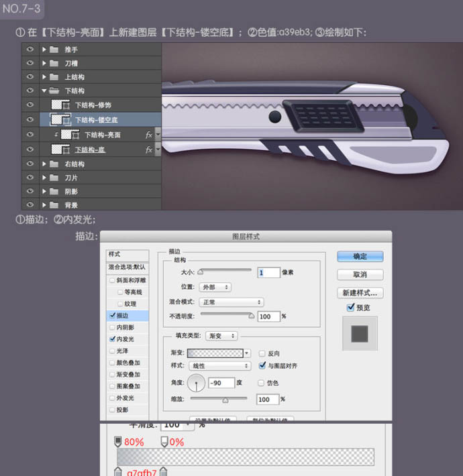Hide the 刀槽 layer group
This screenshot has width=463, height=476.
[30, 63]
